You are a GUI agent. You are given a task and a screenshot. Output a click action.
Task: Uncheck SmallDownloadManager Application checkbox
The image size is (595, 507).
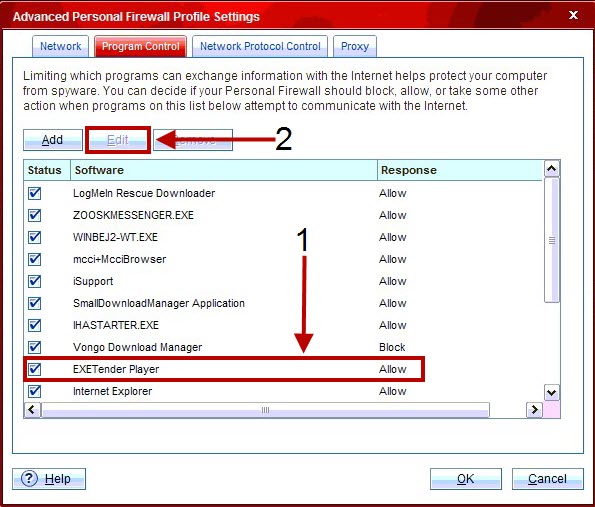35,303
